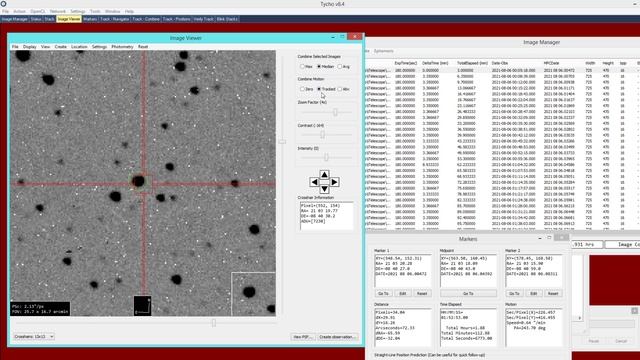The width and height of the screenshot is (640, 360).
Task: Open File menu in Tycho main window
Action: [x=5, y=11]
